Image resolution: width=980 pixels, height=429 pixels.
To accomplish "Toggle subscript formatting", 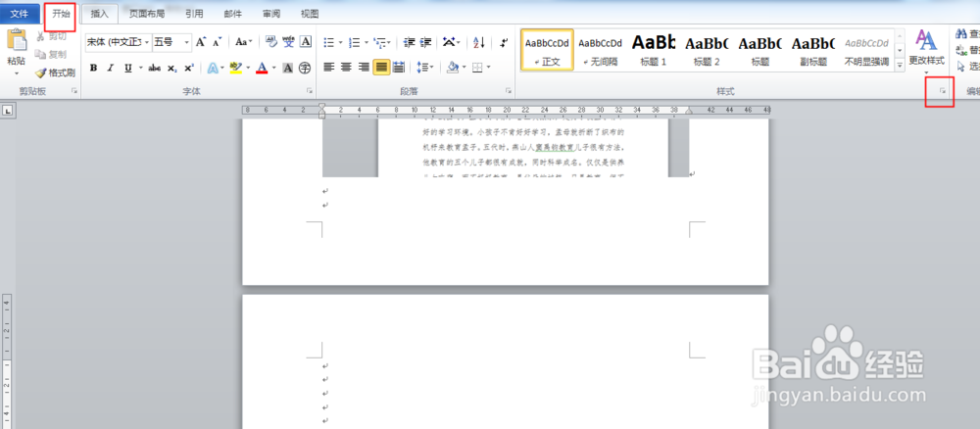I will [x=171, y=68].
